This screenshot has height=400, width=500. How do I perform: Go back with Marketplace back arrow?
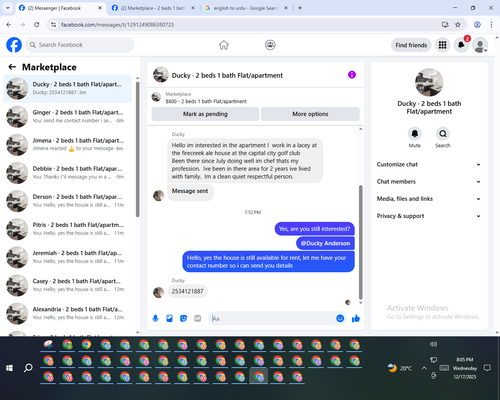[x=12, y=67]
